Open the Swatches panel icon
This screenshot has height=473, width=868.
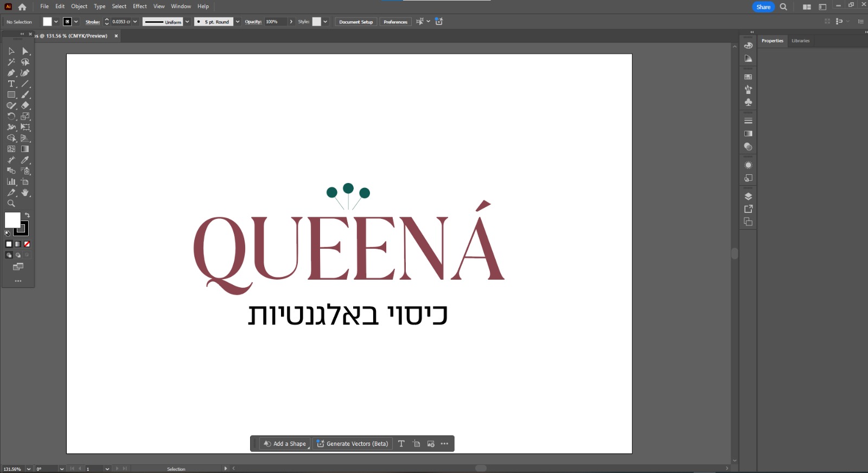[x=748, y=77]
